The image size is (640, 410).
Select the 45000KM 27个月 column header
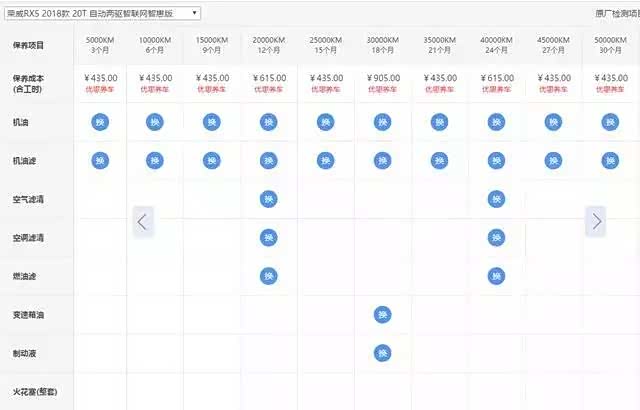pos(553,45)
